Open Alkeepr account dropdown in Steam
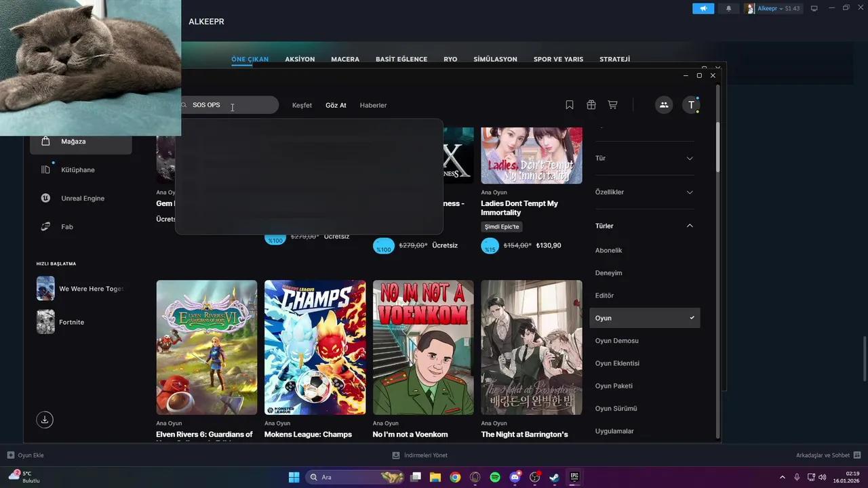868x488 pixels. 772,8
